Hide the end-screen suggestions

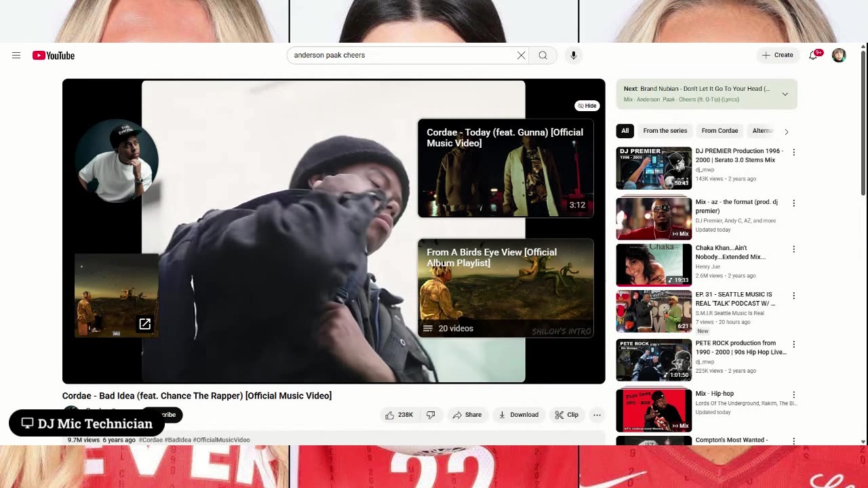click(587, 106)
